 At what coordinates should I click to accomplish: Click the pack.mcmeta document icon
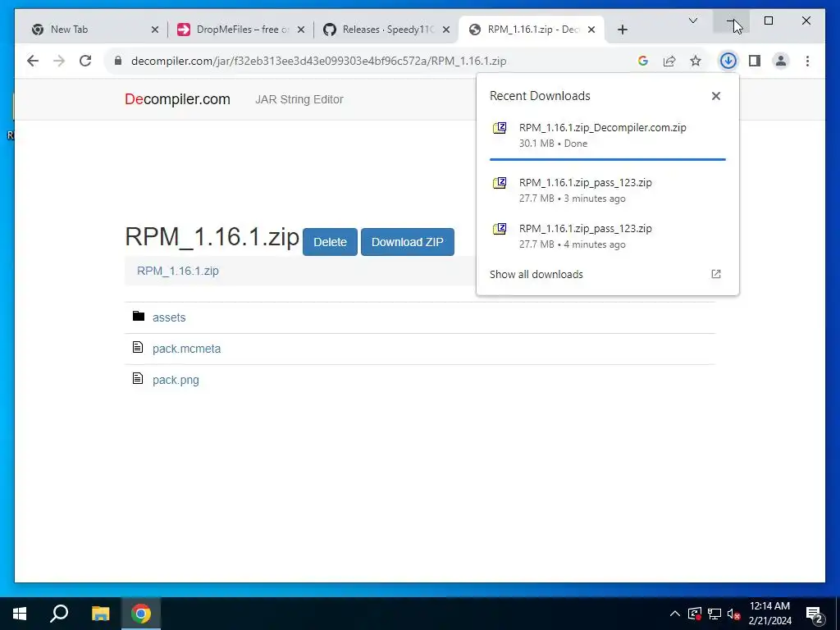coord(138,347)
